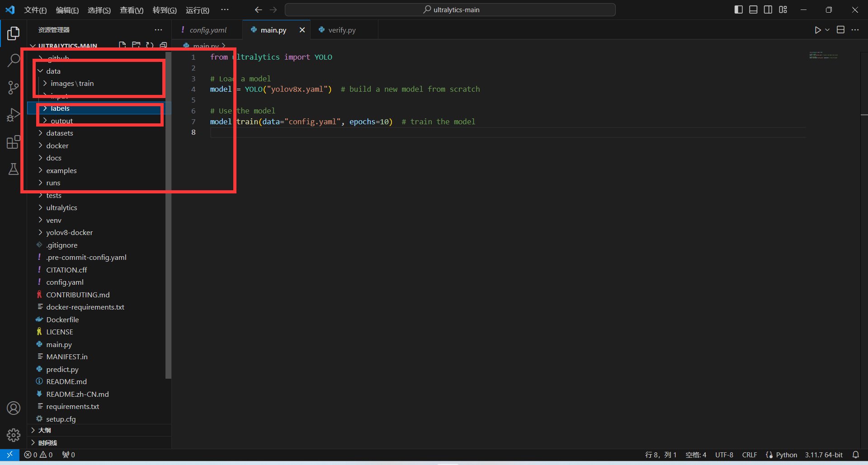The image size is (868, 465).
Task: Open the Source Control view
Action: [14, 88]
